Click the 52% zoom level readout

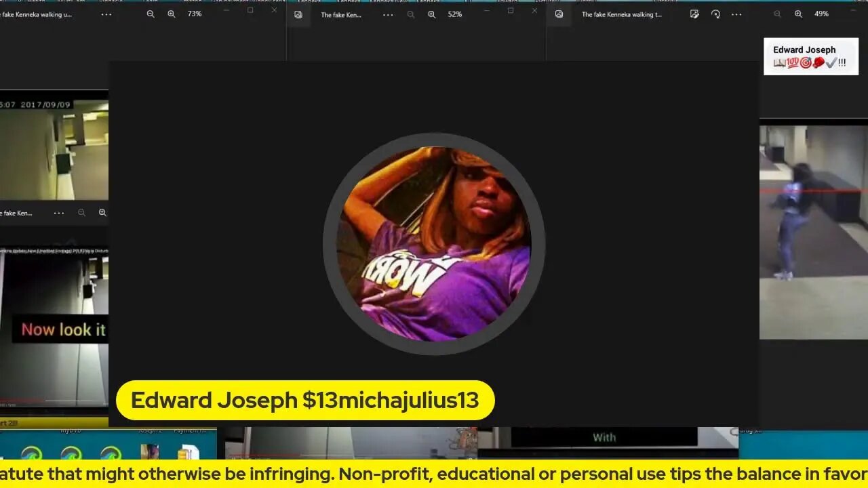pos(455,14)
